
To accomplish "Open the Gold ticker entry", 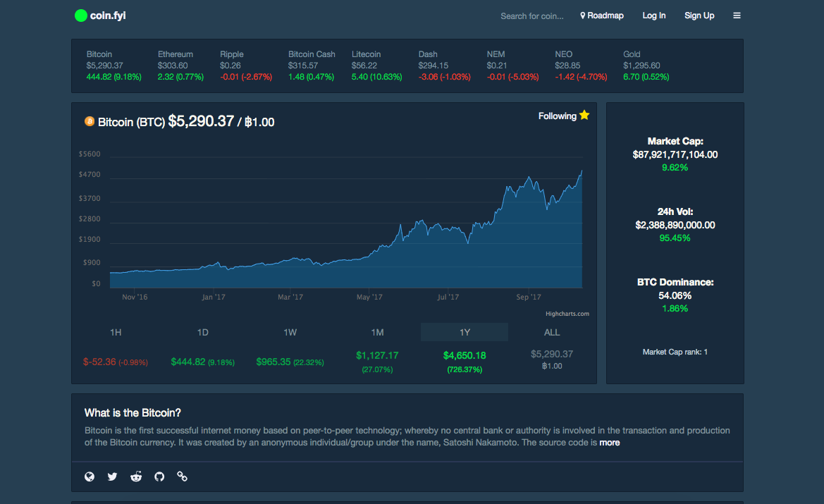I will pyautogui.click(x=646, y=66).
